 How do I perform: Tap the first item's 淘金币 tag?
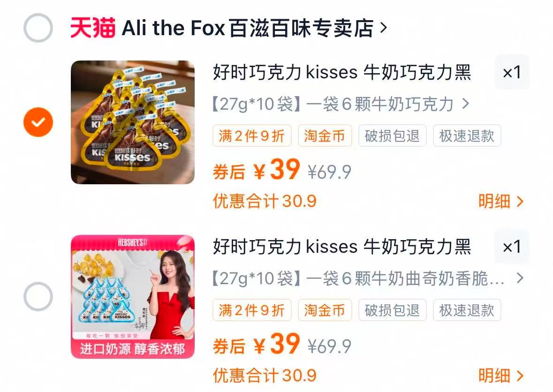pos(325,136)
